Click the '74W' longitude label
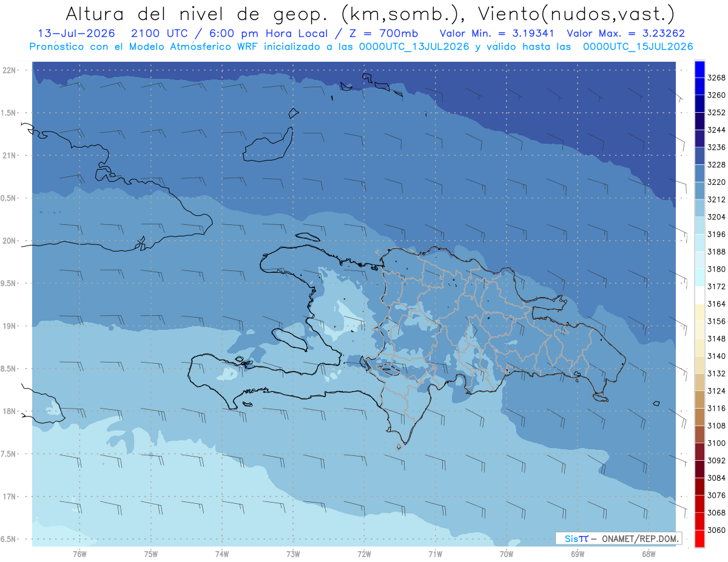This screenshot has height=562, width=728. (x=222, y=554)
